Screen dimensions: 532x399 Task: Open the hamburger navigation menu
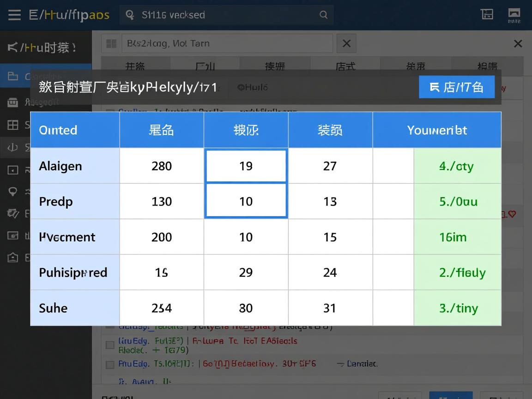click(15, 14)
